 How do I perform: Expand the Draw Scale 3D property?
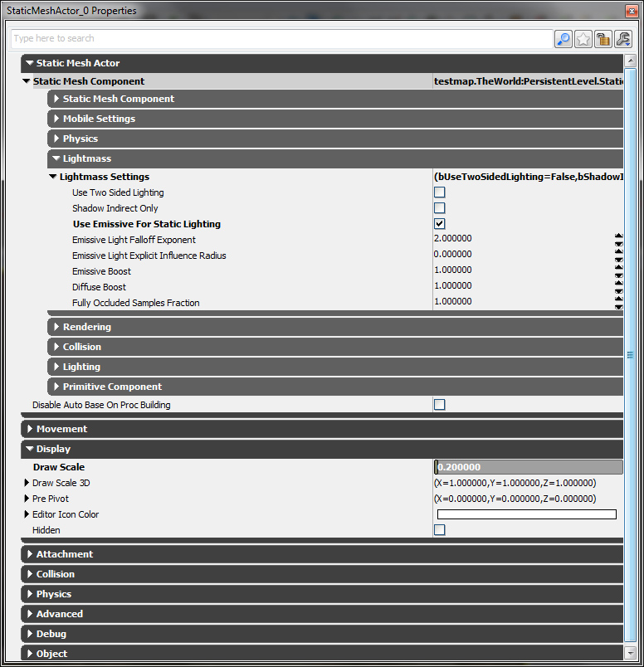[x=27, y=483]
